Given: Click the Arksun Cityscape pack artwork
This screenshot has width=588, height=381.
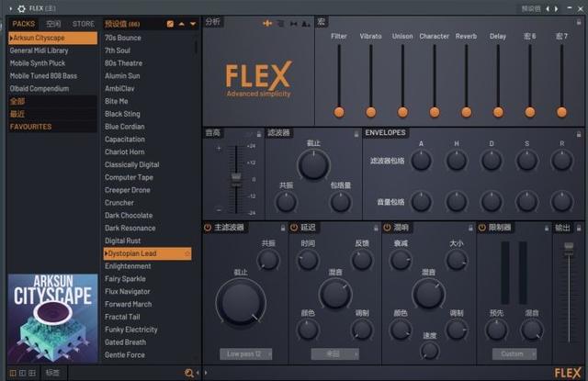Looking at the screenshot, I should click(x=53, y=319).
